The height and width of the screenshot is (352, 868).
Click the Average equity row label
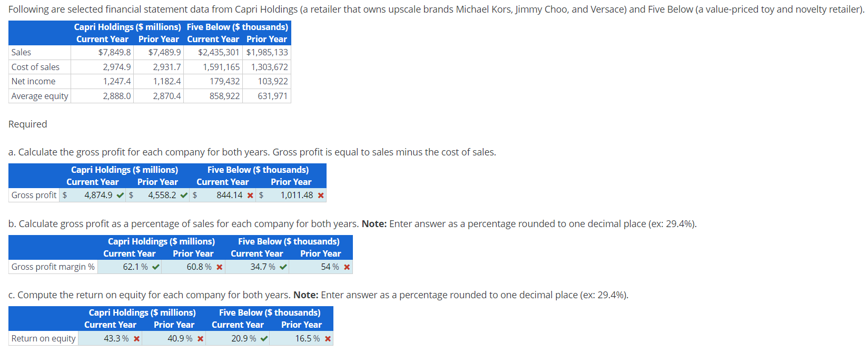click(x=40, y=96)
